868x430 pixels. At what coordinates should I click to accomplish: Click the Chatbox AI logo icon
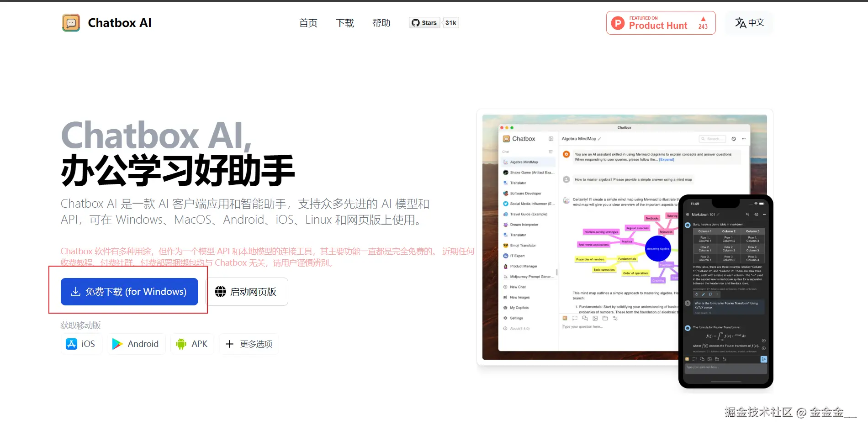coord(71,23)
